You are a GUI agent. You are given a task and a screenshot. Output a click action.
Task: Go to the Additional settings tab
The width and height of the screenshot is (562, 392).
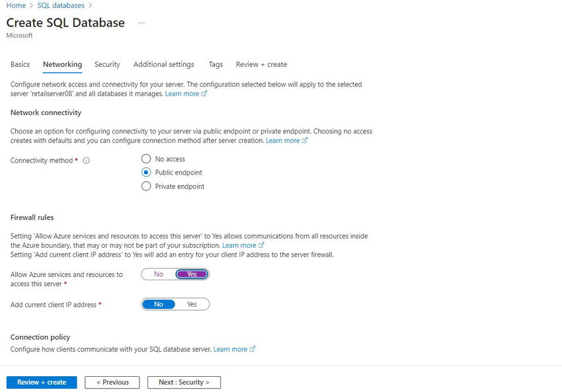(163, 65)
